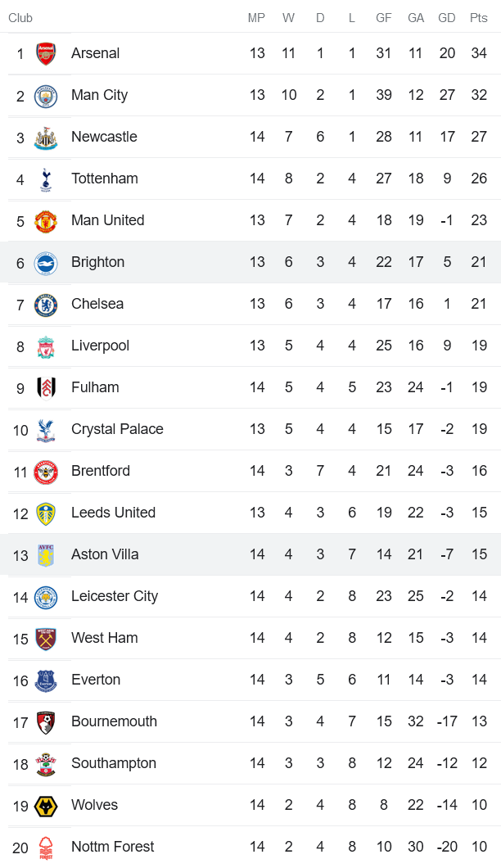The height and width of the screenshot is (868, 501).
Task: Click the Pts column header
Action: point(479,18)
